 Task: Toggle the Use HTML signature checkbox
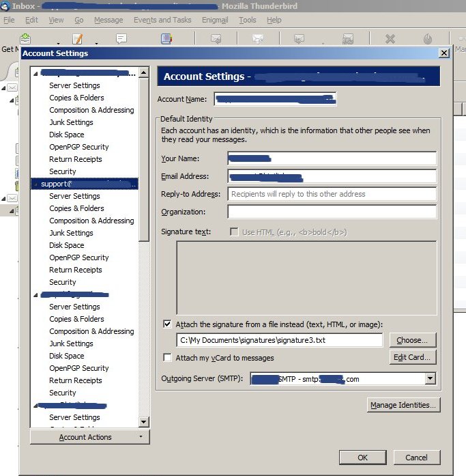pyautogui.click(x=234, y=232)
